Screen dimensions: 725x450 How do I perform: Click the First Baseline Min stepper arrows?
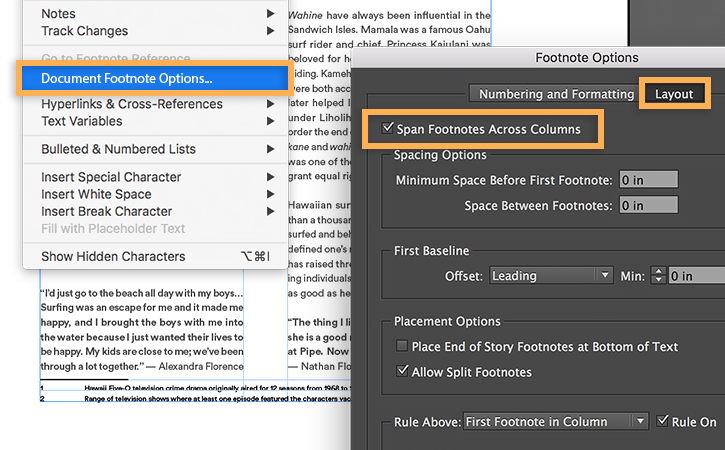click(x=658, y=275)
